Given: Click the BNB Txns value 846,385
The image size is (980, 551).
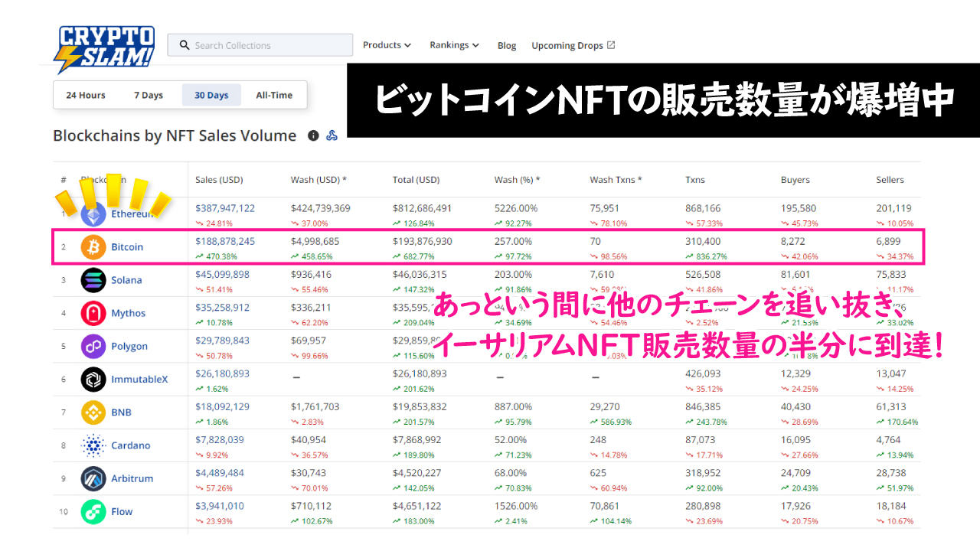Looking at the screenshot, I should pyautogui.click(x=703, y=406).
